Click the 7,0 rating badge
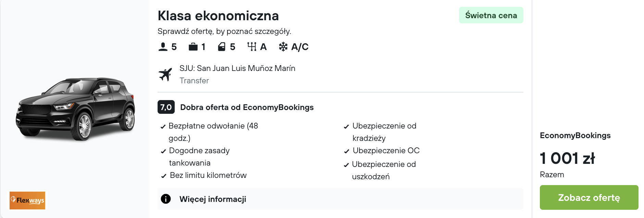The height and width of the screenshot is (218, 644). point(166,107)
